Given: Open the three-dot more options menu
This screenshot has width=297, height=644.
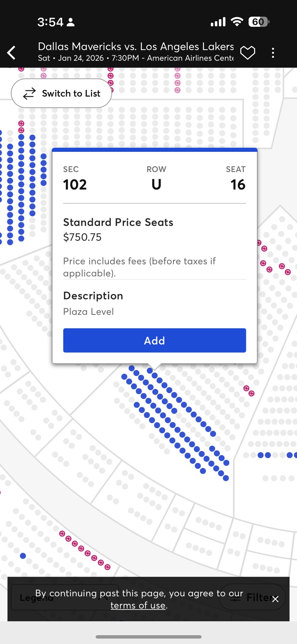Looking at the screenshot, I should (273, 53).
